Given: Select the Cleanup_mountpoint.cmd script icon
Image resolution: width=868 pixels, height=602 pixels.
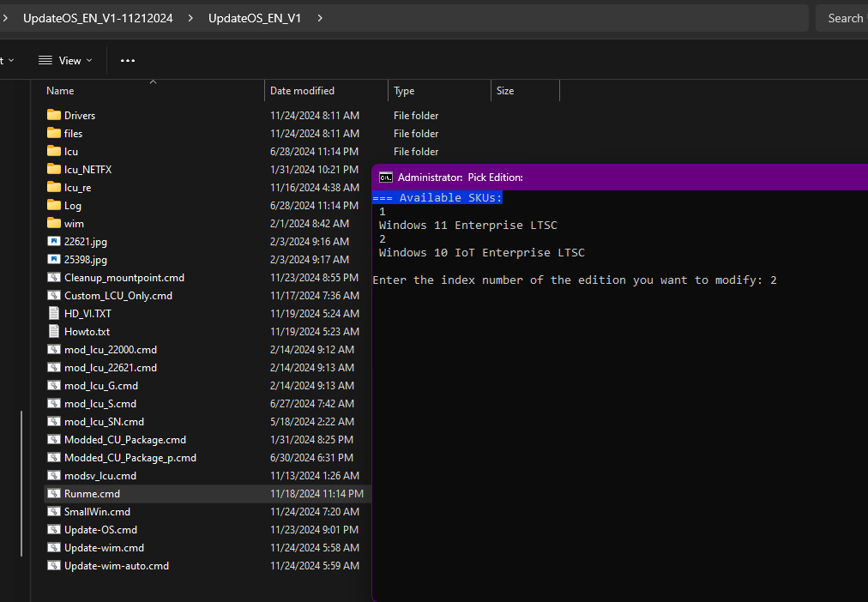Looking at the screenshot, I should [x=54, y=277].
